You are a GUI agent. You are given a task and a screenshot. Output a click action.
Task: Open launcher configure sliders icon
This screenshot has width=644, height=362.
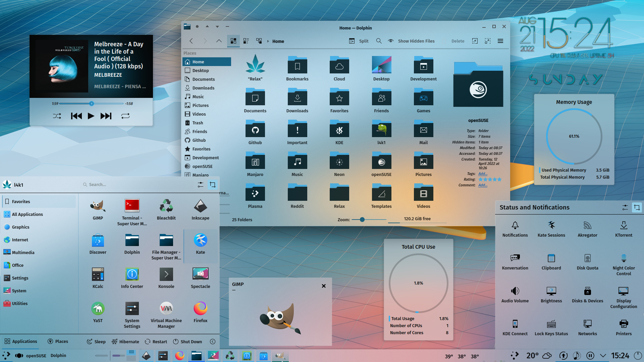point(201,185)
